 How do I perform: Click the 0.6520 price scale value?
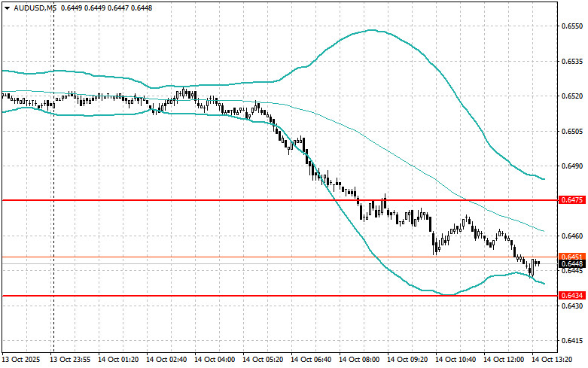coord(572,96)
